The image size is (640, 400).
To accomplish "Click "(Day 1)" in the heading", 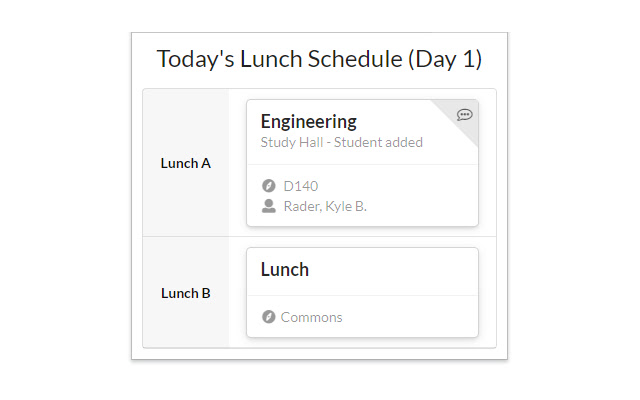I will (x=444, y=59).
